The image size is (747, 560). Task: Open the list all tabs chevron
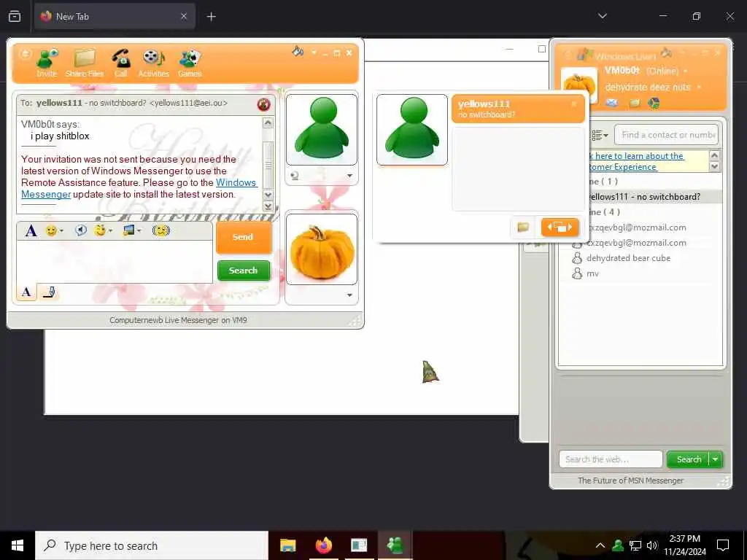click(602, 16)
